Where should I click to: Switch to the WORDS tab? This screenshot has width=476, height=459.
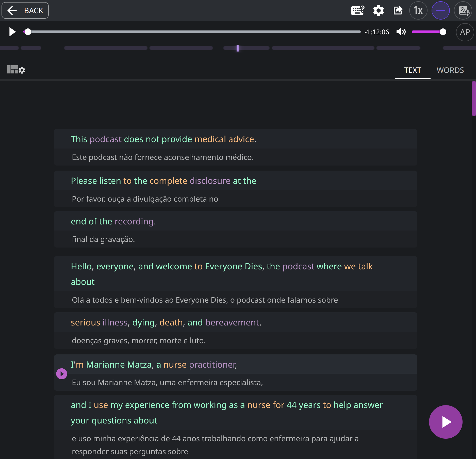[x=450, y=70]
